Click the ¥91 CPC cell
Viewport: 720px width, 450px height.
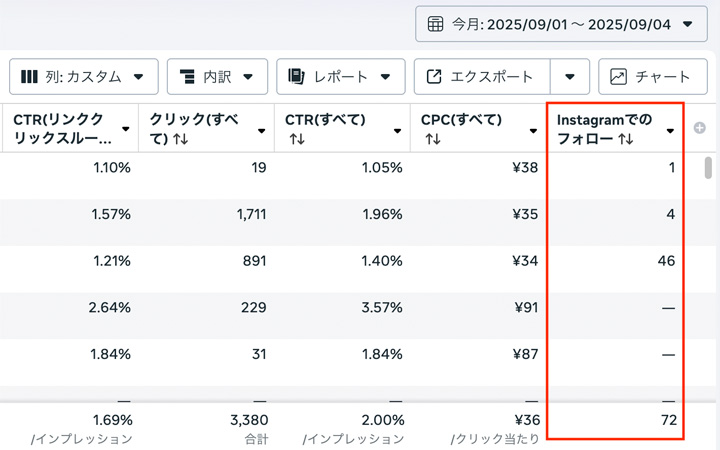click(526, 307)
